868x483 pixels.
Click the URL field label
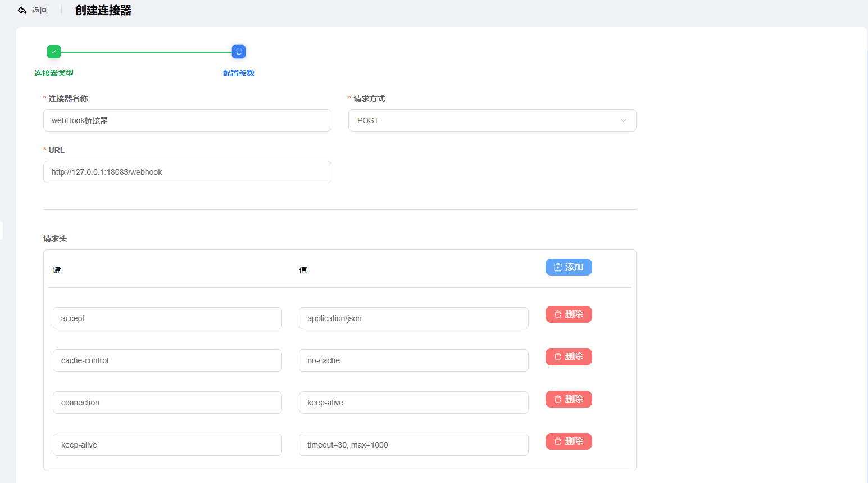(x=57, y=150)
